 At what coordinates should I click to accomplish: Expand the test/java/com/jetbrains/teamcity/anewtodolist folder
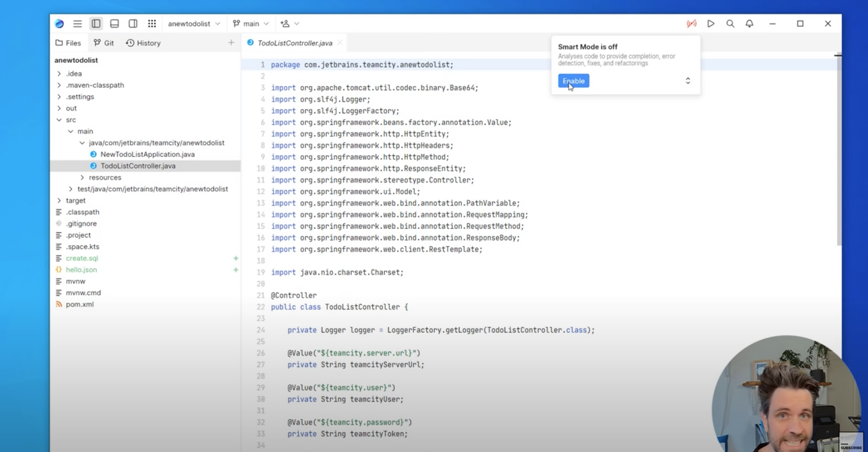click(x=71, y=189)
